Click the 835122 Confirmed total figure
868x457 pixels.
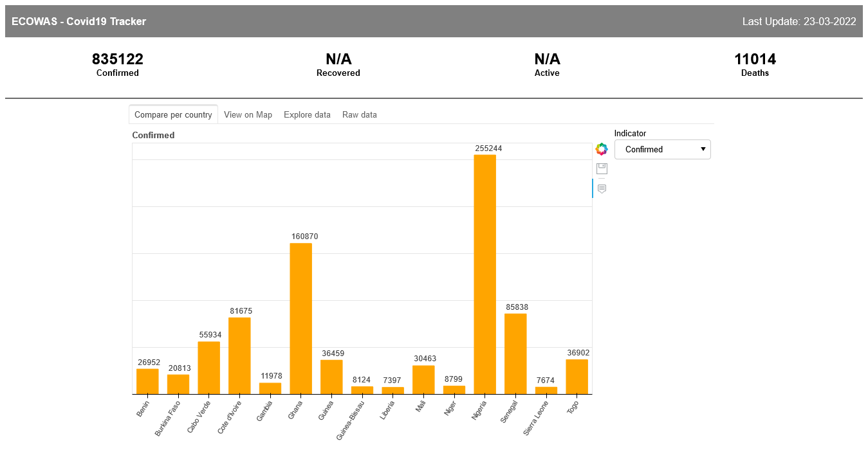click(118, 59)
